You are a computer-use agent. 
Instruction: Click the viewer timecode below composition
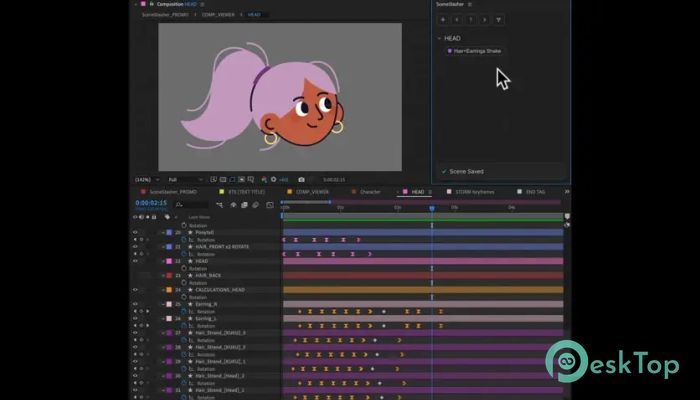[334, 179]
